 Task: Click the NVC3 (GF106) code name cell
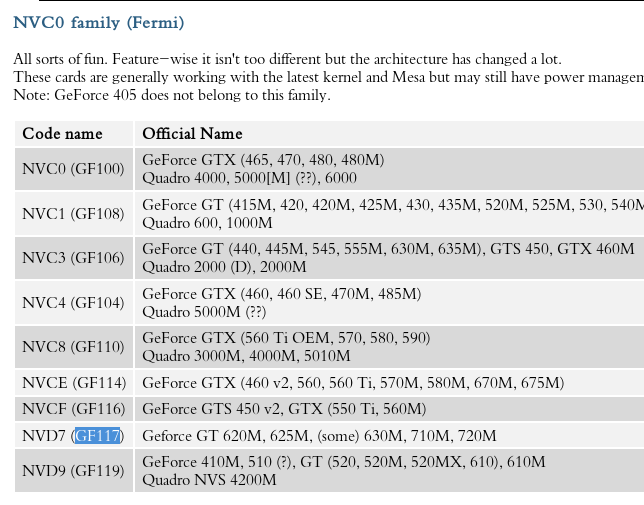(73, 258)
